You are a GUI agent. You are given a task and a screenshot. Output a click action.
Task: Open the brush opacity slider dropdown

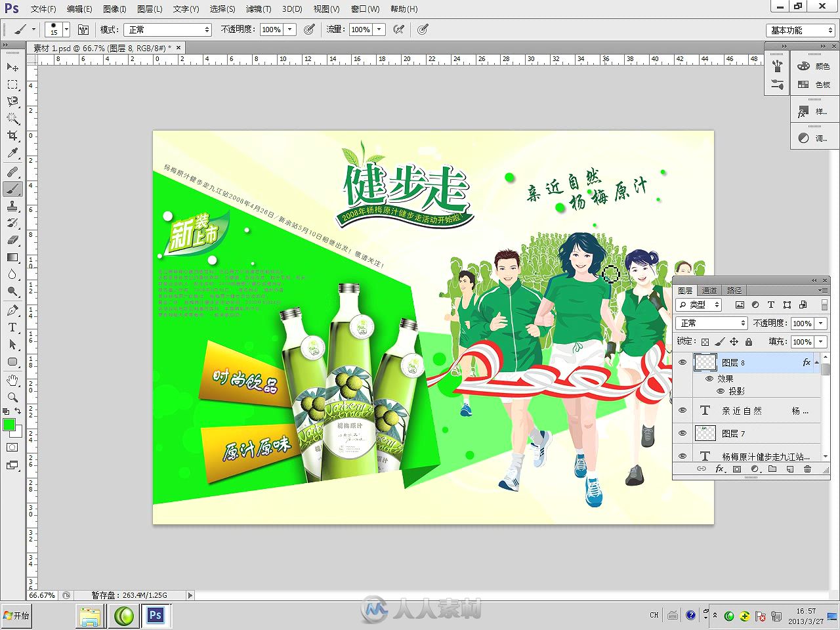tap(290, 30)
